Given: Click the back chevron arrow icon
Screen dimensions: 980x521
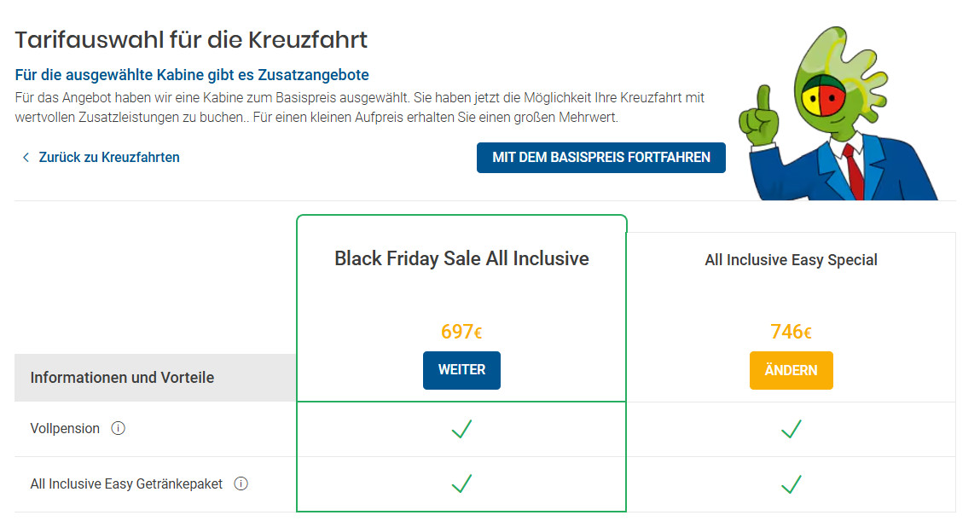Looking at the screenshot, I should (x=26, y=158).
